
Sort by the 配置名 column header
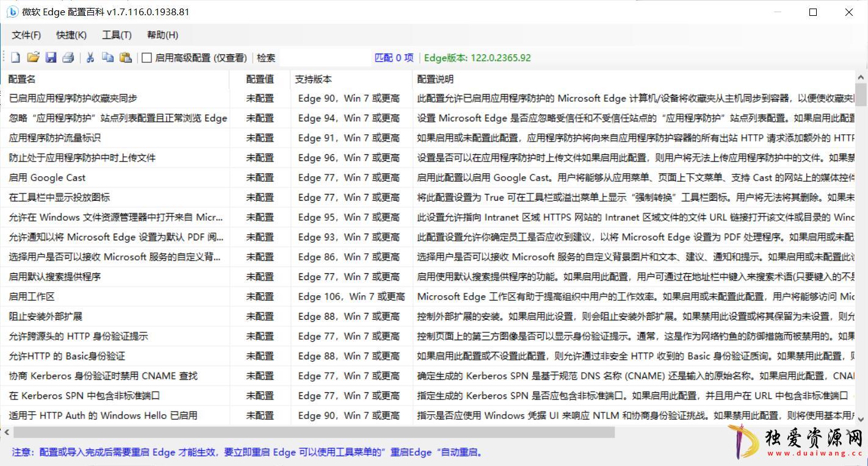pyautogui.click(x=115, y=79)
